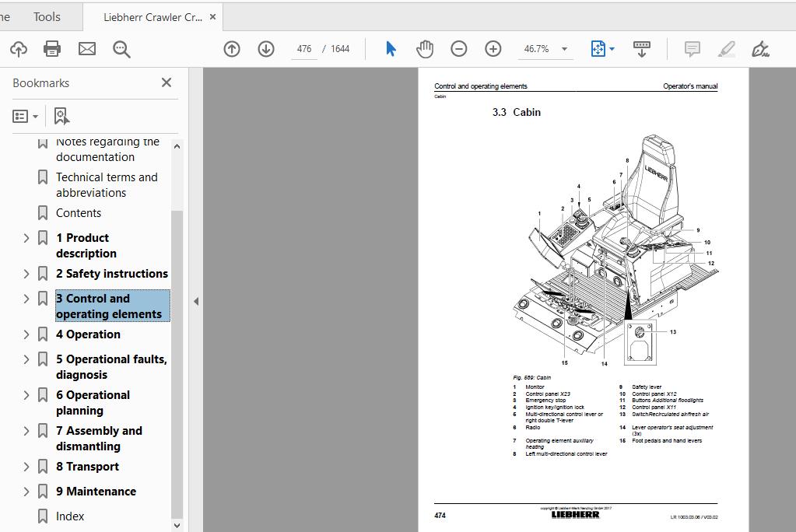This screenshot has width=796, height=532.
Task: Close the Liebherr Crawler document tab
Action: (x=212, y=17)
